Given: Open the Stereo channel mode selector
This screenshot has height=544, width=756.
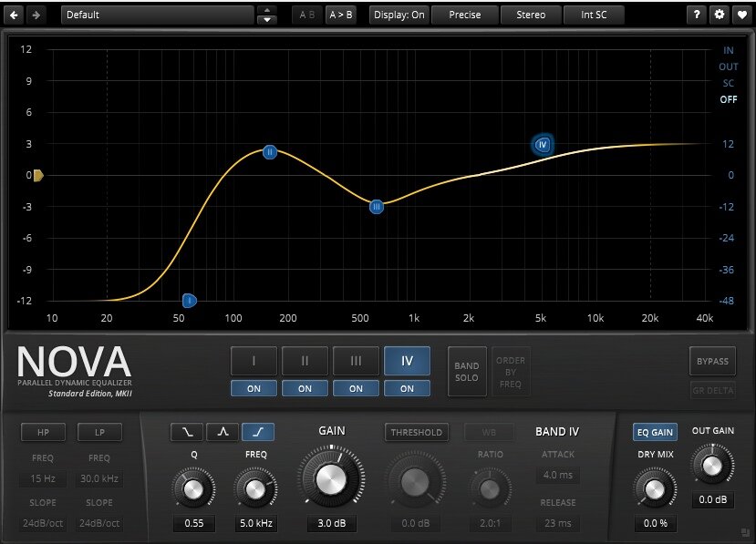Looking at the screenshot, I should (531, 15).
